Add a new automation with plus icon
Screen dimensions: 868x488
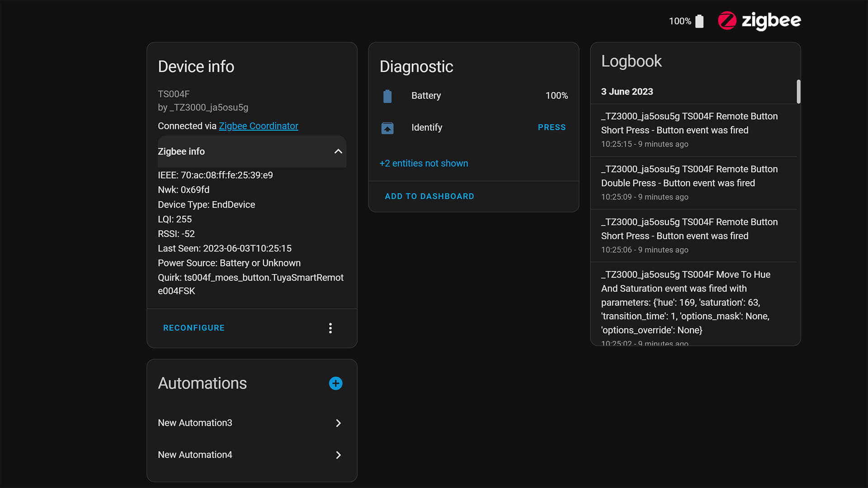[x=335, y=384]
